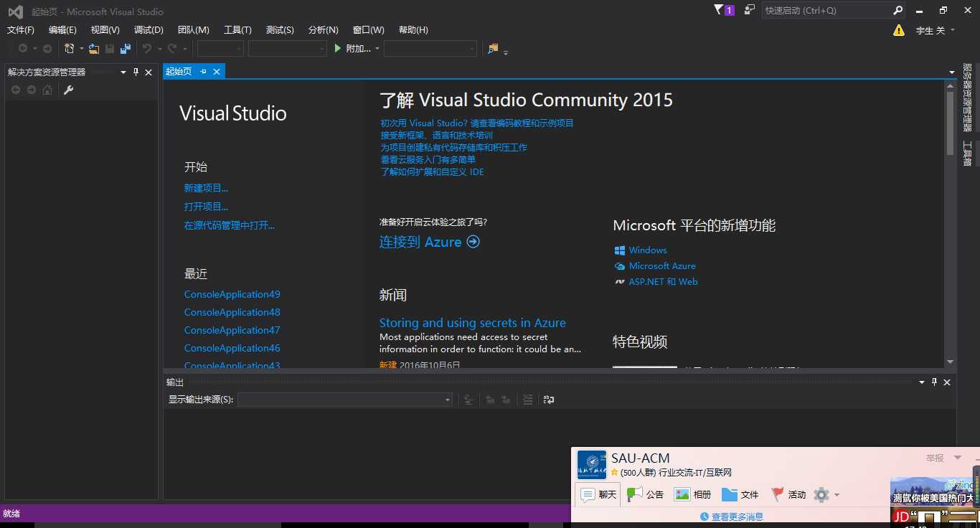Close the Output panel
This screenshot has width=980, height=528.
click(x=947, y=382)
